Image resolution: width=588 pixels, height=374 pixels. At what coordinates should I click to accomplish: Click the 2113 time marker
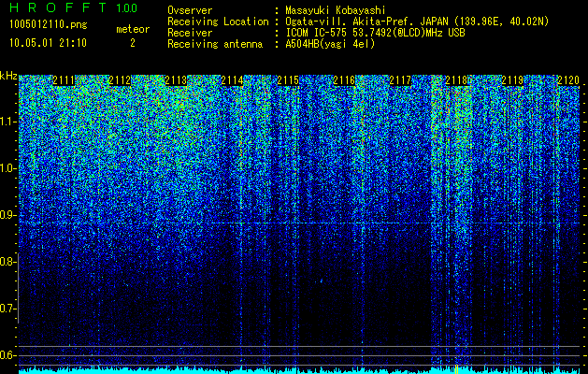coord(176,80)
